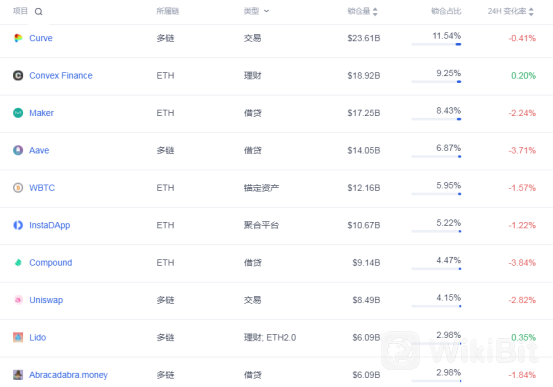Viewport: 553px width, 387px height.
Task: Click the 锁仓占比 column header
Action: [446, 11]
